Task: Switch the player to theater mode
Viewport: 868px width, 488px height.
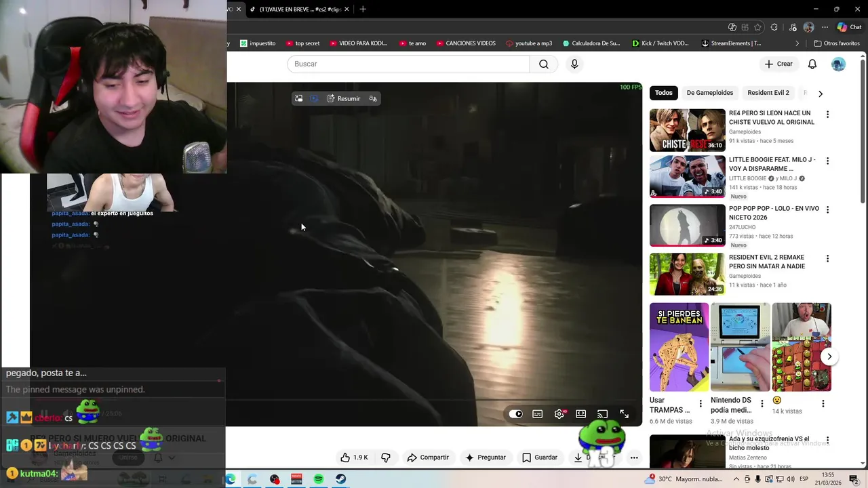Action: point(581,414)
